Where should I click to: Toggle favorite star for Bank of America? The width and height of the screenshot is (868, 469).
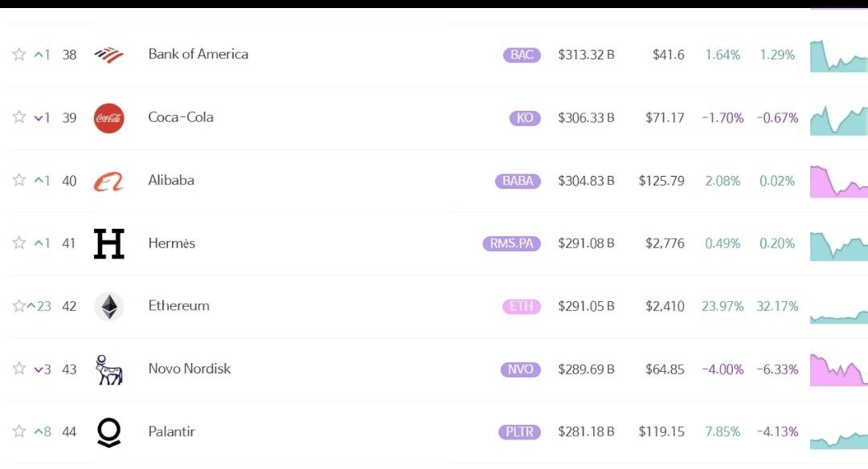pos(19,54)
